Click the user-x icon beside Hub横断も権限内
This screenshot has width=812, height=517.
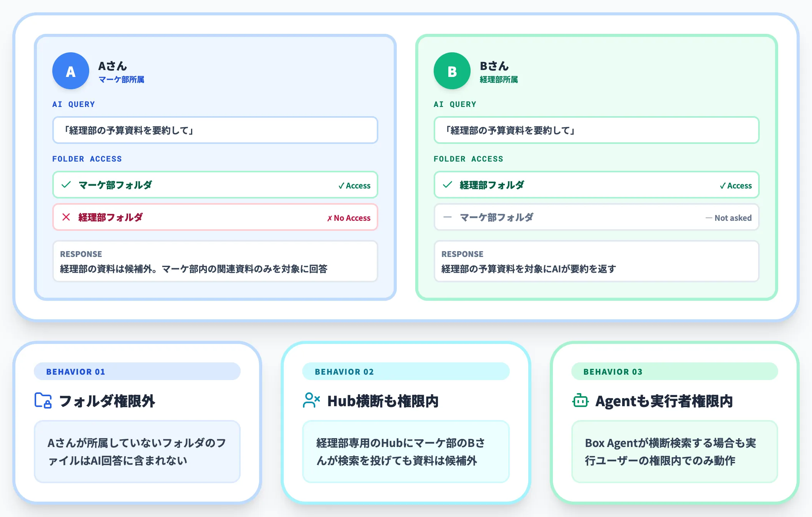[x=311, y=400]
